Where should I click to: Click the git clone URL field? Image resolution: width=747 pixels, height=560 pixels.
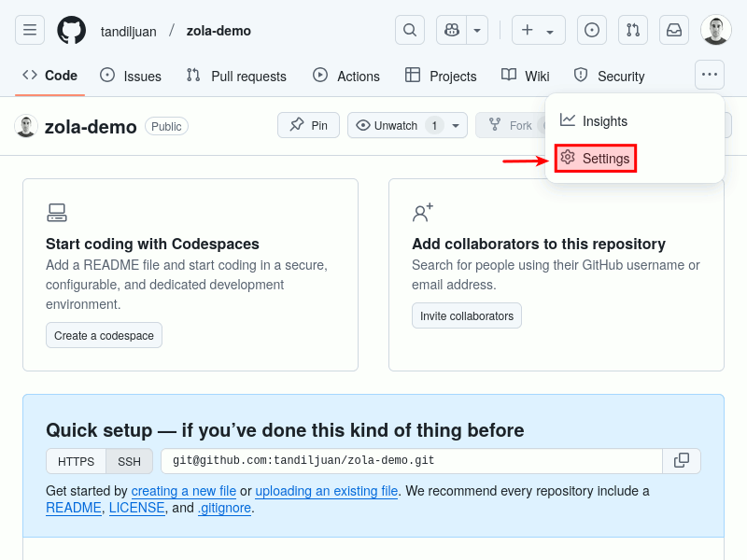click(412, 460)
